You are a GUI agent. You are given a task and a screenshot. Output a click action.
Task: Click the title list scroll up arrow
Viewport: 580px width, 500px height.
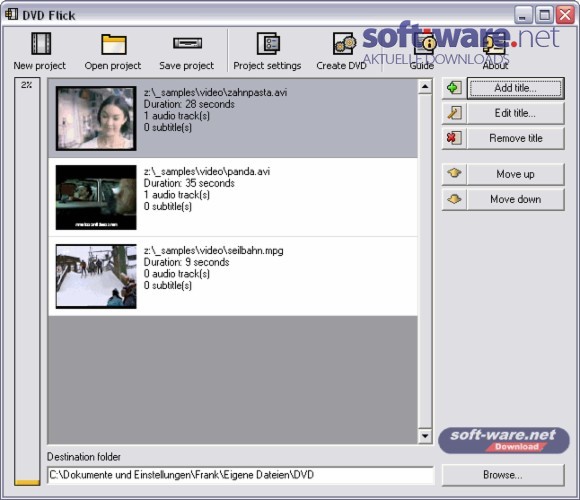425,87
